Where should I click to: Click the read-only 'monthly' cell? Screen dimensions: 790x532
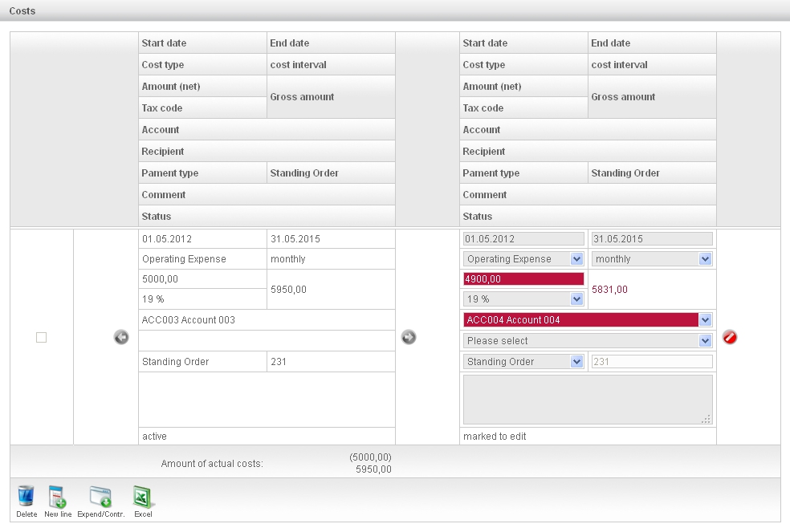[x=331, y=259]
